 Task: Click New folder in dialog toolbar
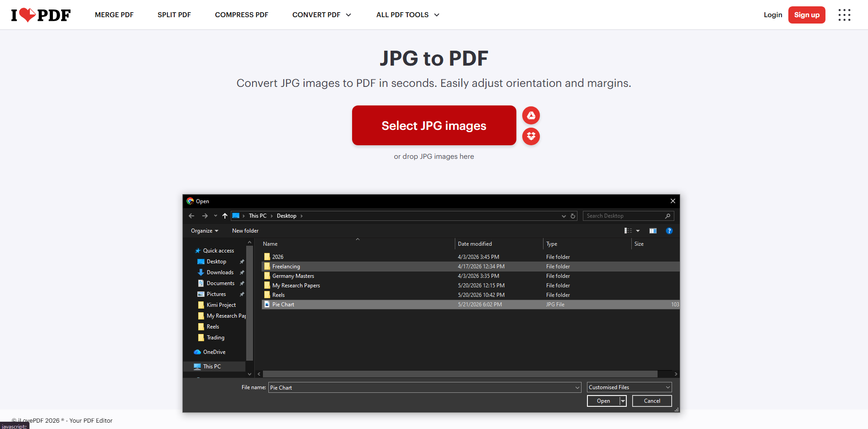(x=245, y=231)
